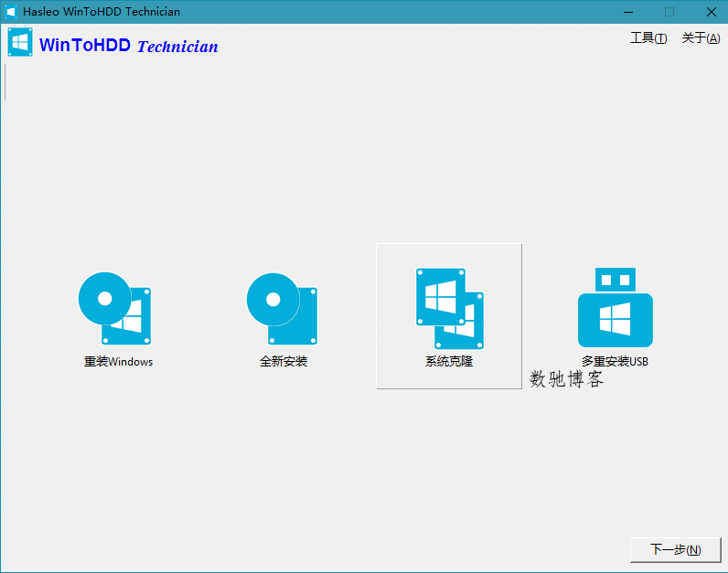Minimize the WinToHDD window
Image resolution: width=728 pixels, height=573 pixels.
(x=628, y=12)
